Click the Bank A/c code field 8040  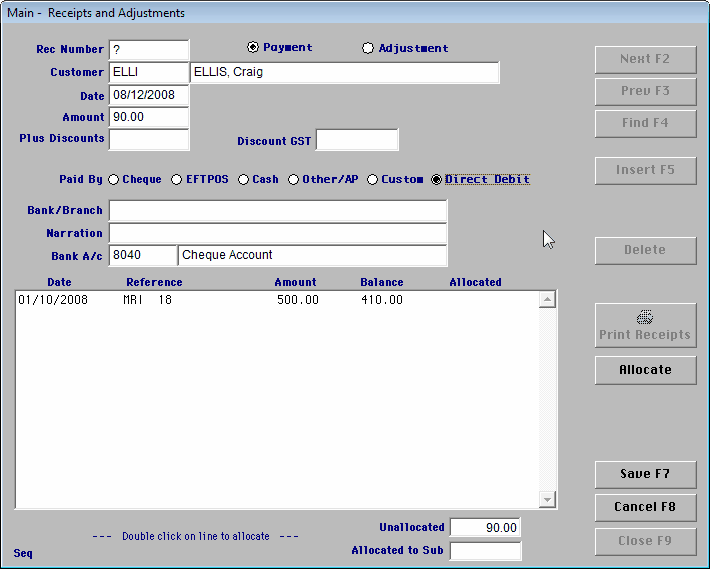pos(143,255)
